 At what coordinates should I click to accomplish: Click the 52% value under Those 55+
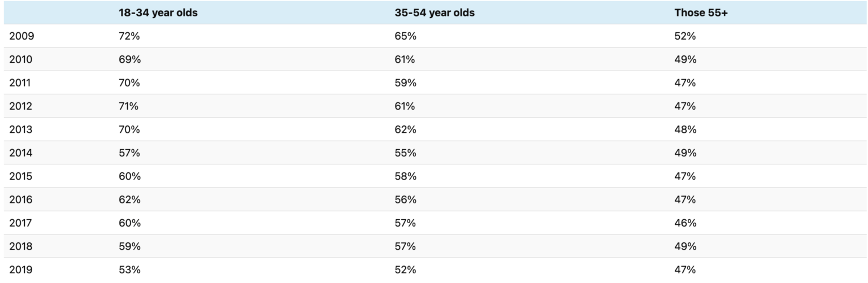pyautogui.click(x=685, y=36)
